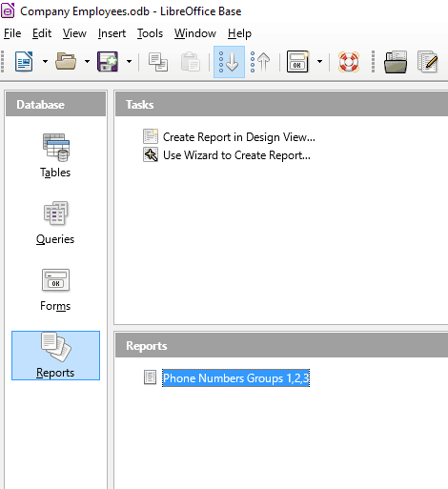The image size is (448, 489).
Task: Toggle Sort Ascending button
Action: pos(229,62)
